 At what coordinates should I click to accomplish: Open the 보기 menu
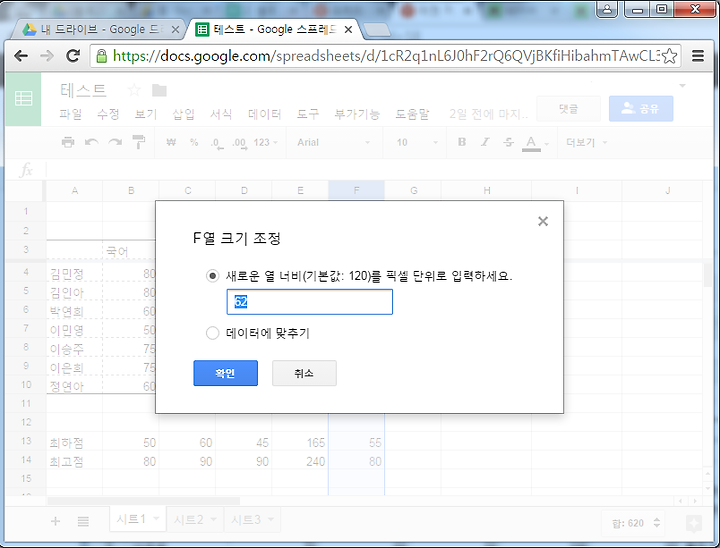point(146,114)
